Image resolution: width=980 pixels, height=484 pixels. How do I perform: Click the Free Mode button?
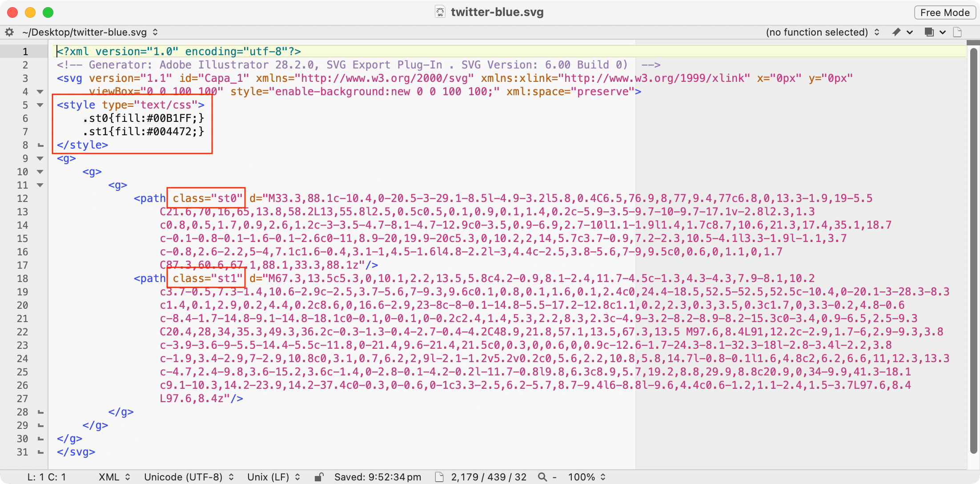click(945, 12)
